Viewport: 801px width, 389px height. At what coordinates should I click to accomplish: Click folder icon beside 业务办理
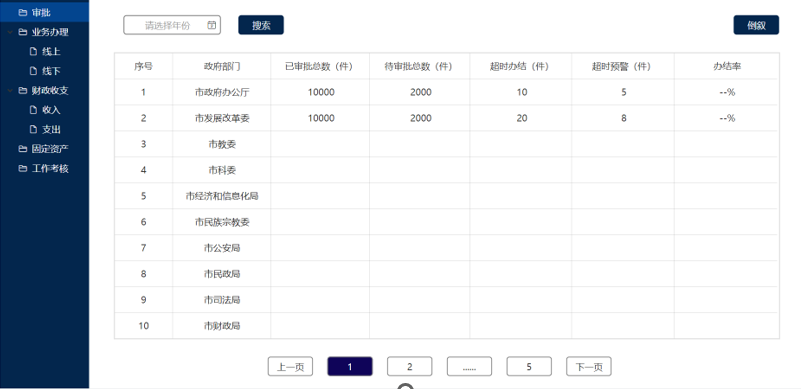pyautogui.click(x=22, y=32)
